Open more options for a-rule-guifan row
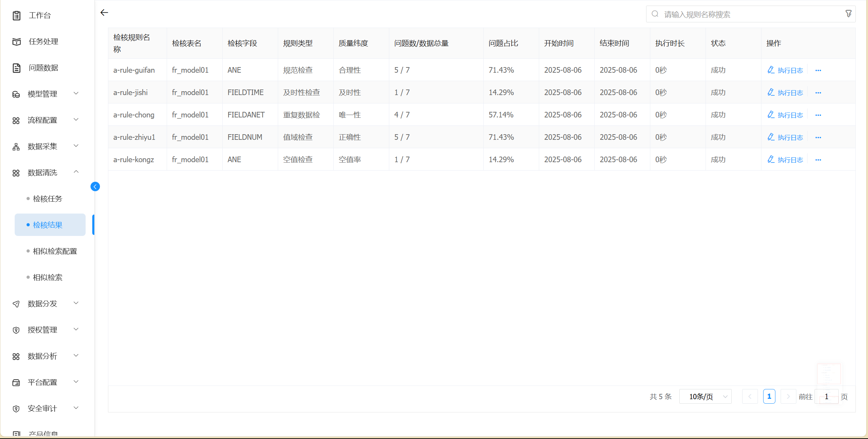Viewport: 868px width, 439px height. (x=818, y=71)
